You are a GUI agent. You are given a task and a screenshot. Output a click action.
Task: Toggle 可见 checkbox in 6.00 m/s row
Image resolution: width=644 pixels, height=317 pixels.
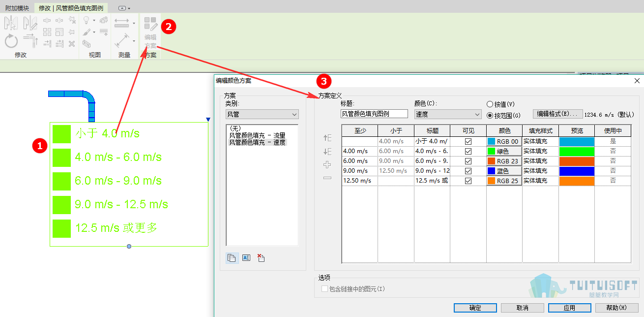click(x=468, y=161)
